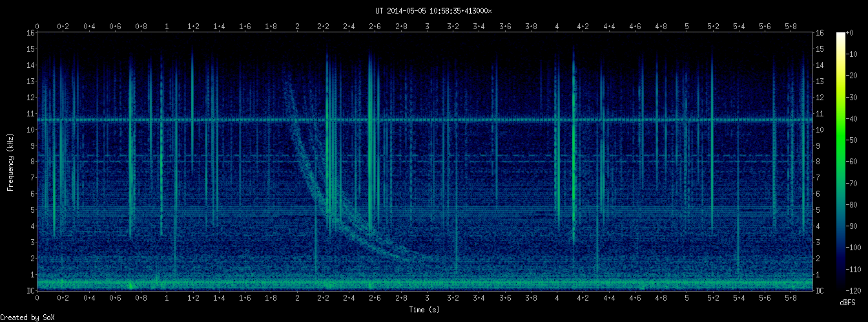Click the DC label on the left axis

[x=30, y=291]
